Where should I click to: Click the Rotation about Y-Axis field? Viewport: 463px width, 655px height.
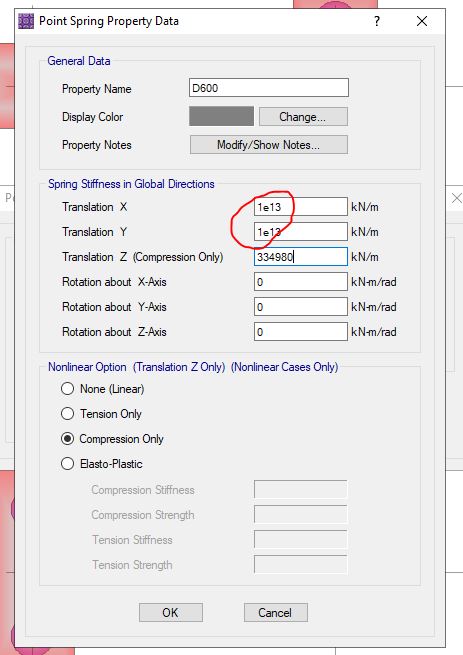pyautogui.click(x=300, y=307)
